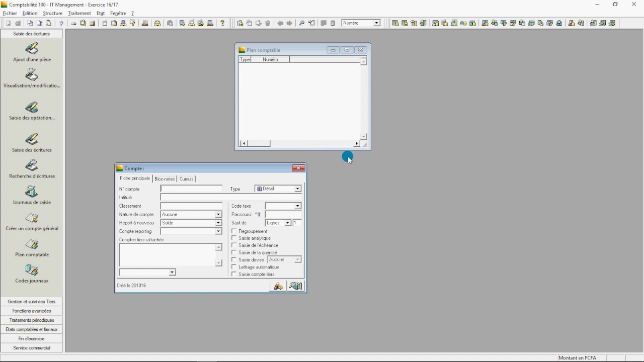Tick Saisie de la quantité checkbox

coord(234,252)
